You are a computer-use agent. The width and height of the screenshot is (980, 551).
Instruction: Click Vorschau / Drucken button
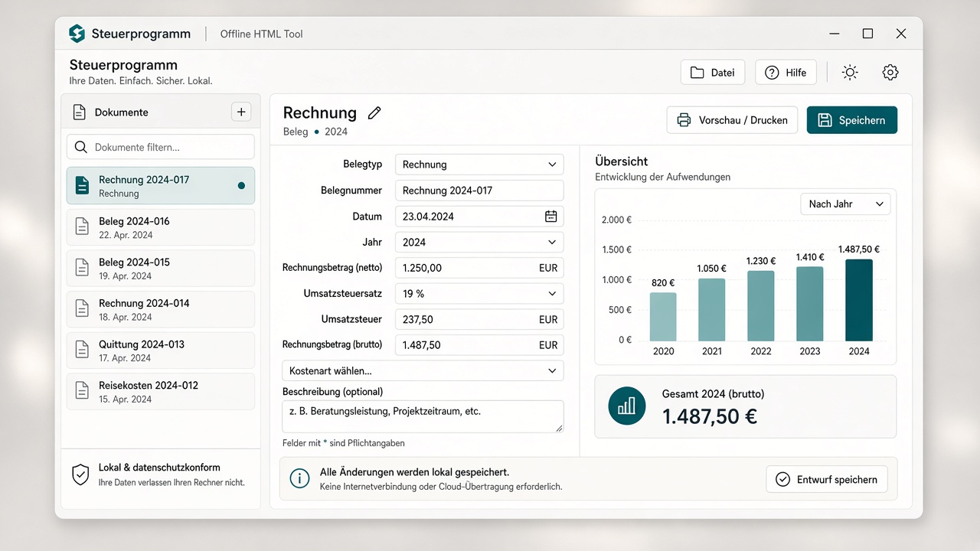coord(732,120)
